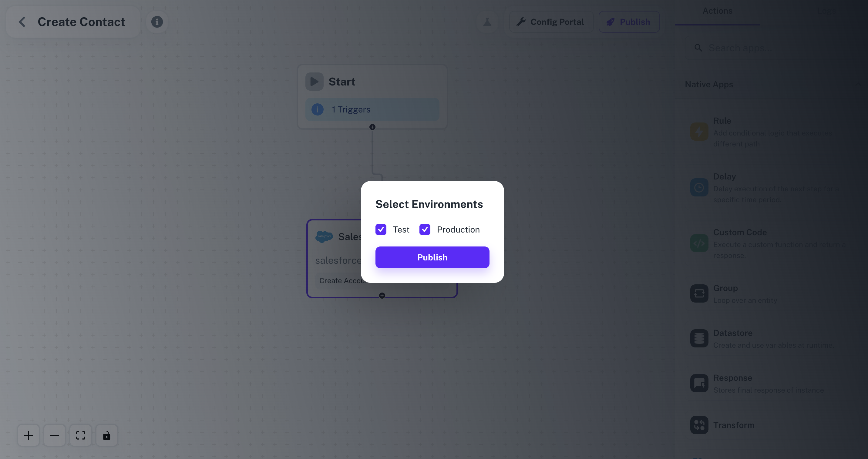The height and width of the screenshot is (459, 868).
Task: Fit the workflow to the viewport
Action: [81, 435]
